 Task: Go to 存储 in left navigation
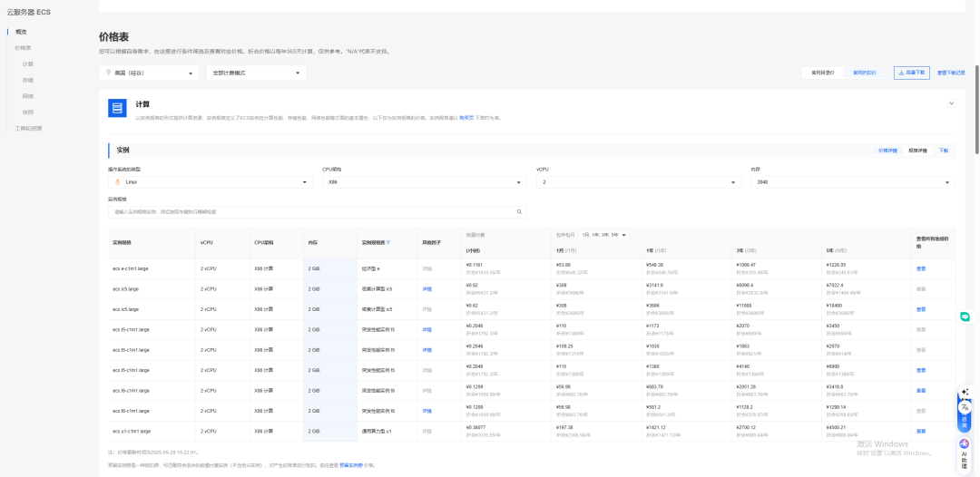click(x=28, y=80)
